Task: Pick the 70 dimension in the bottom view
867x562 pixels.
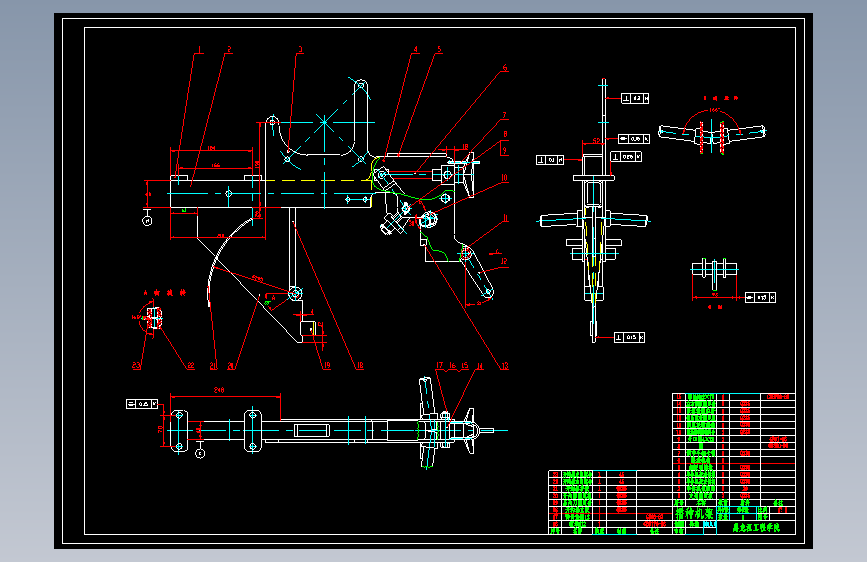Action: pyautogui.click(x=160, y=429)
